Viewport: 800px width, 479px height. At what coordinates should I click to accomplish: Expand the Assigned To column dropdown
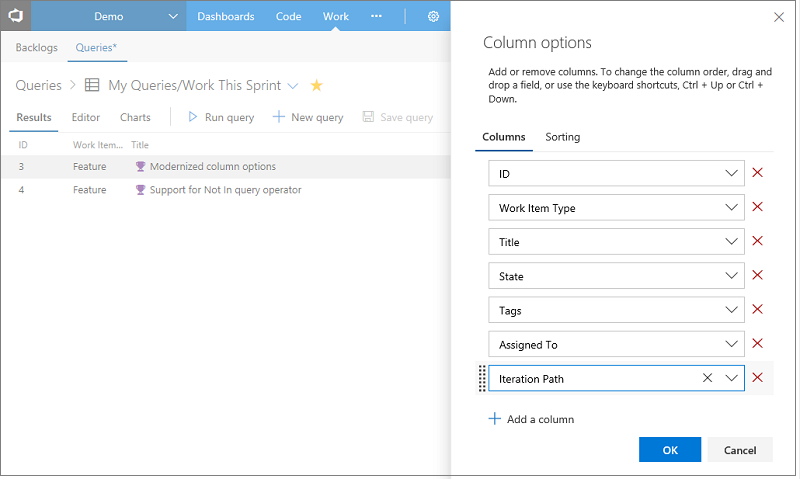(x=731, y=344)
